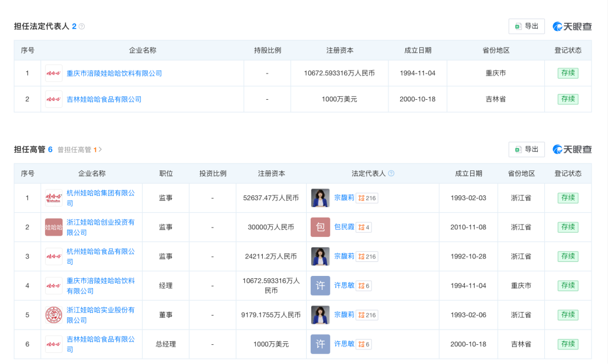The image size is (608, 364).
Task: Open 吉林娃哈哈食品有限公司 in the legal representative table
Action: (104, 99)
